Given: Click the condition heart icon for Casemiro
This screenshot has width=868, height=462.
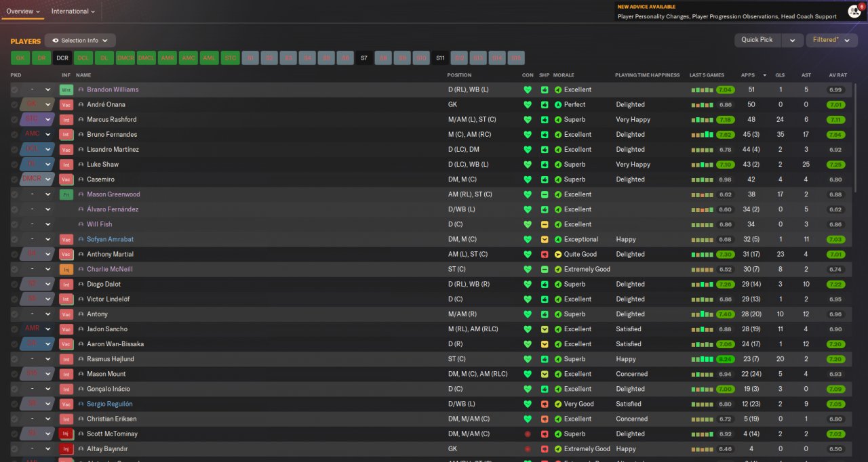Looking at the screenshot, I should (528, 180).
